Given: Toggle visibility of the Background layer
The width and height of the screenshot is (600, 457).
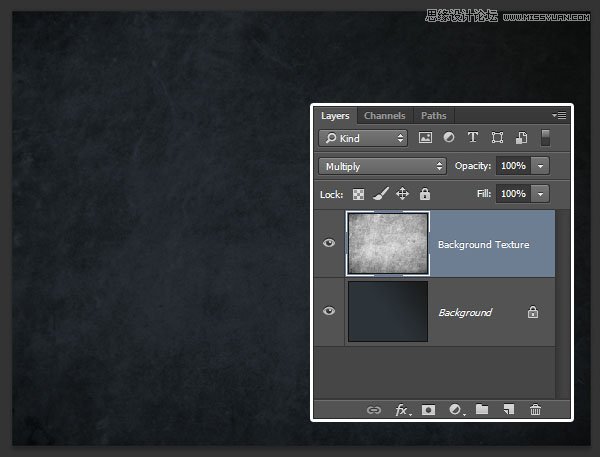Looking at the screenshot, I should click(x=329, y=311).
